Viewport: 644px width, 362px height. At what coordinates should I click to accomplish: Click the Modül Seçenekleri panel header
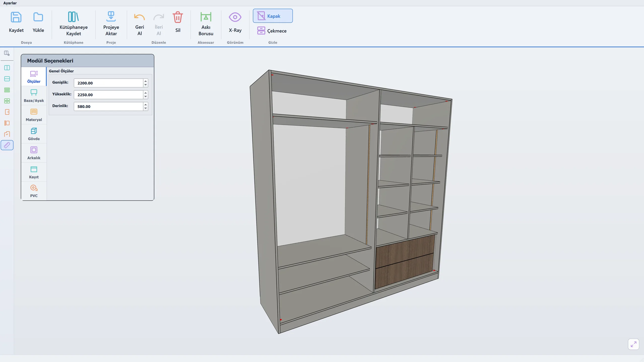point(88,61)
